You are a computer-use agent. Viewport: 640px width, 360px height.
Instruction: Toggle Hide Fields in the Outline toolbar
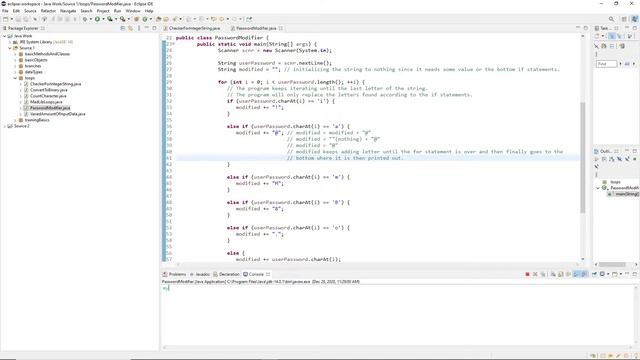pyautogui.click(x=619, y=159)
